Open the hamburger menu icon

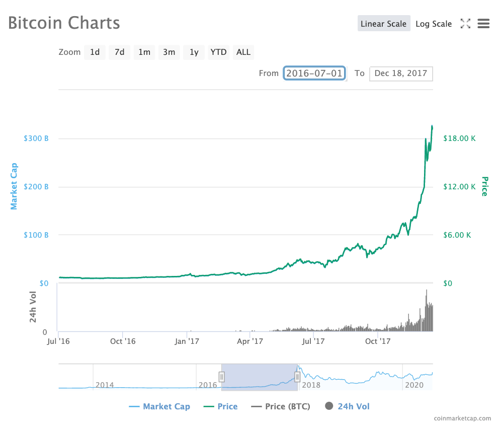point(483,23)
